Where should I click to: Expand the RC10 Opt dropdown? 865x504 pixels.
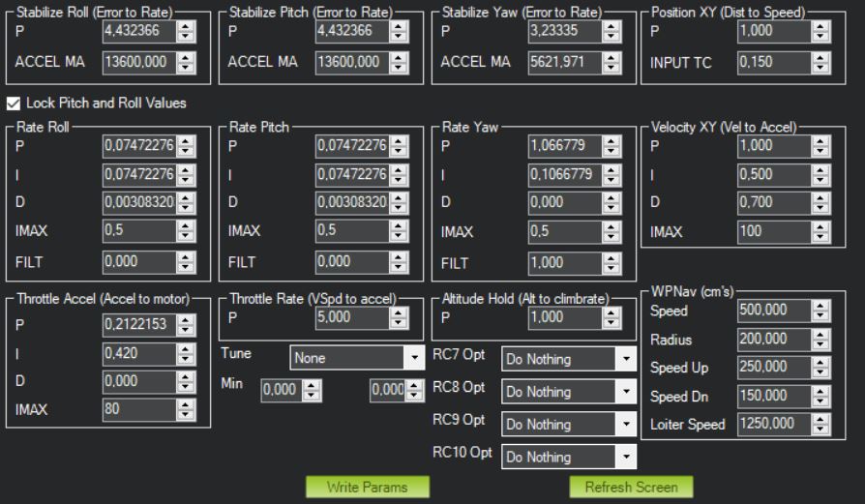(x=568, y=456)
